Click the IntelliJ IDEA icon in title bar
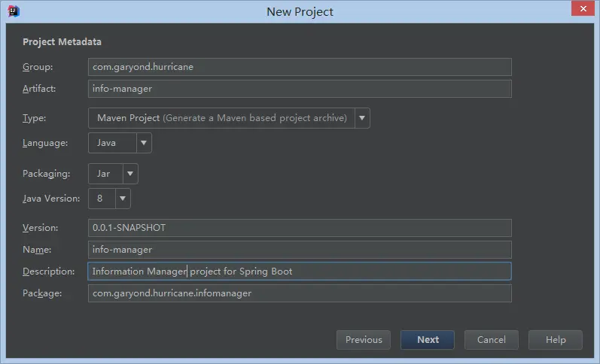Viewport: 600px width, 364px height. (x=14, y=11)
